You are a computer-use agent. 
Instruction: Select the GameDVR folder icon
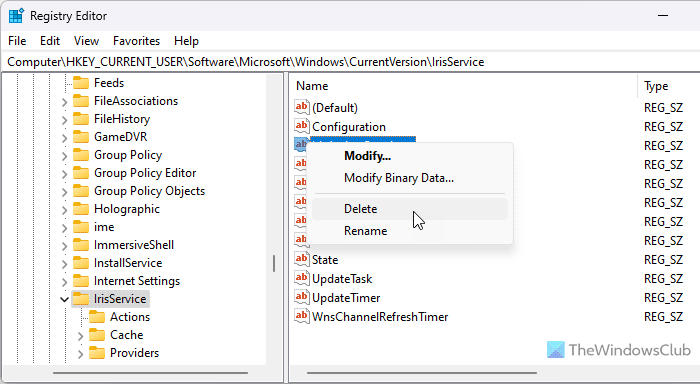81,137
